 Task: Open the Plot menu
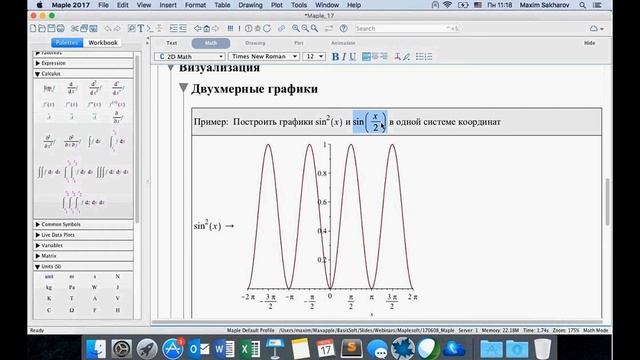(x=276, y=5)
